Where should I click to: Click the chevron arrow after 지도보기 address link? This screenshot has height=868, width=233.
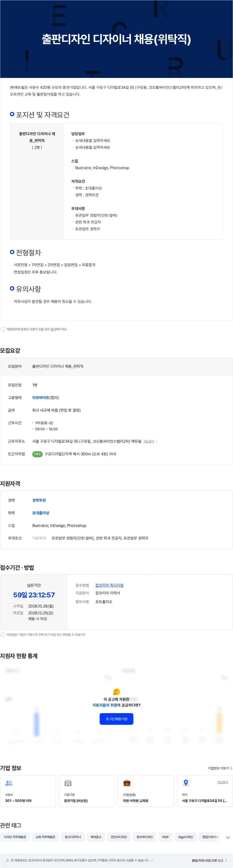click(x=157, y=442)
